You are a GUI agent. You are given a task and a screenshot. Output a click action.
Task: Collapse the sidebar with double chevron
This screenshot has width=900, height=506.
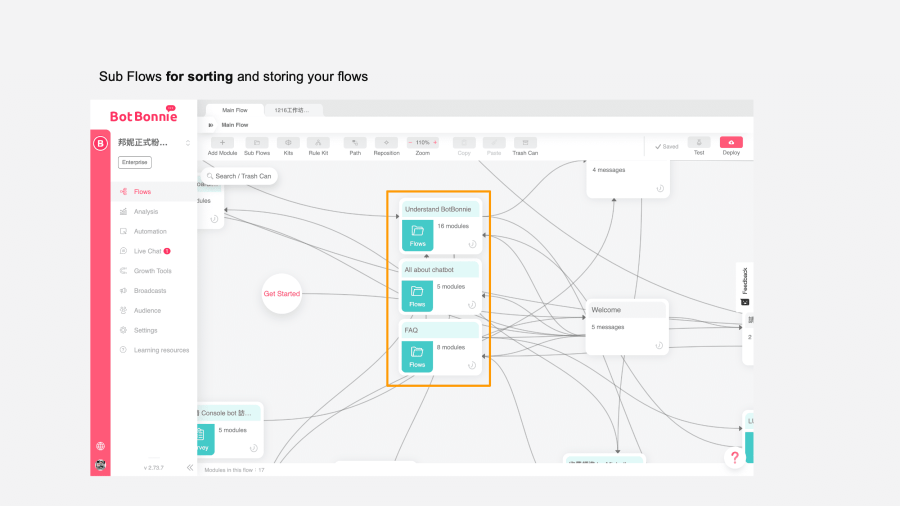(x=190, y=468)
